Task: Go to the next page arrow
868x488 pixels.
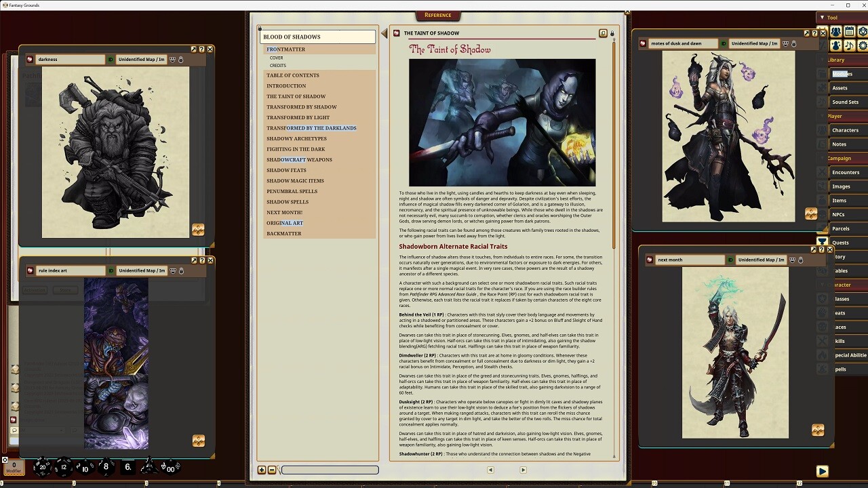Action: (x=523, y=470)
